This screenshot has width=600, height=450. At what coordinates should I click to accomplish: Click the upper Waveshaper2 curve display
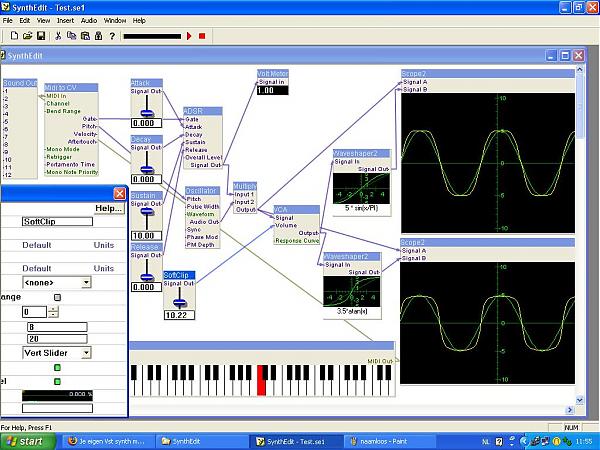(x=362, y=189)
